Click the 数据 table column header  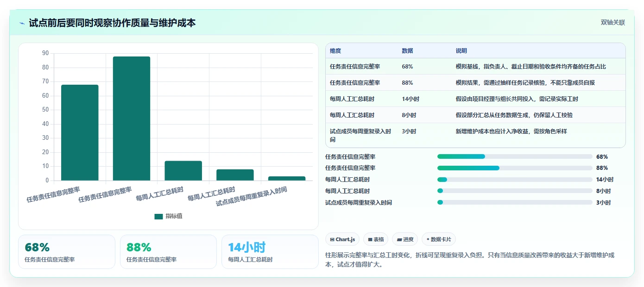tap(408, 50)
